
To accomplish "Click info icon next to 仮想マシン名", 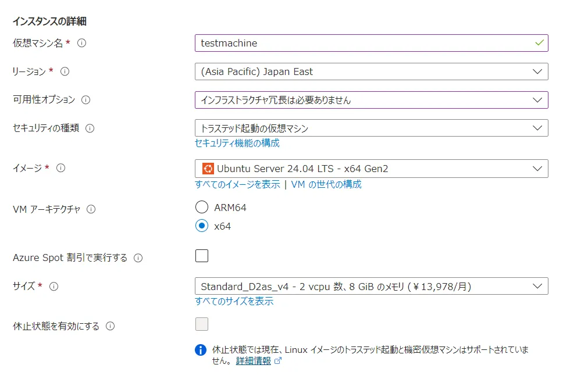I will [82, 43].
